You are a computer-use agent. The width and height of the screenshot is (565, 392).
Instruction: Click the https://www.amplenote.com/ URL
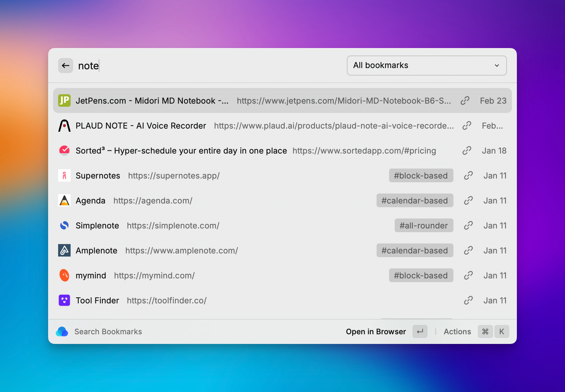point(182,250)
